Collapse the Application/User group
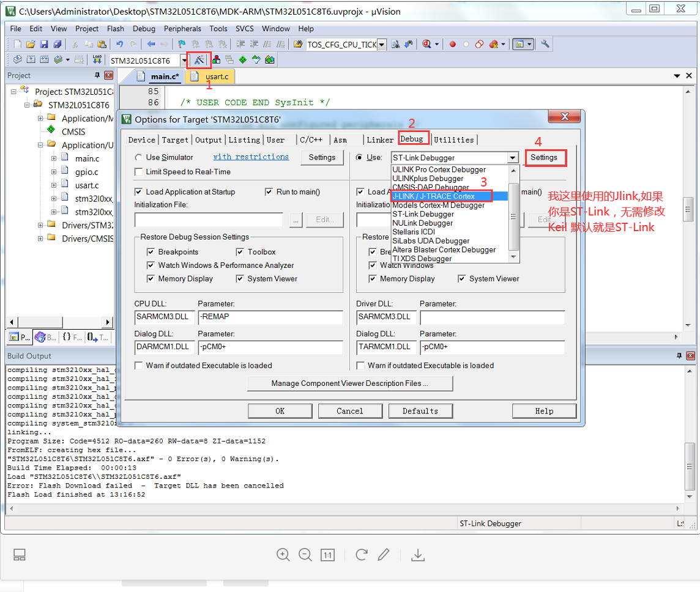The image size is (700, 592). coord(40,145)
